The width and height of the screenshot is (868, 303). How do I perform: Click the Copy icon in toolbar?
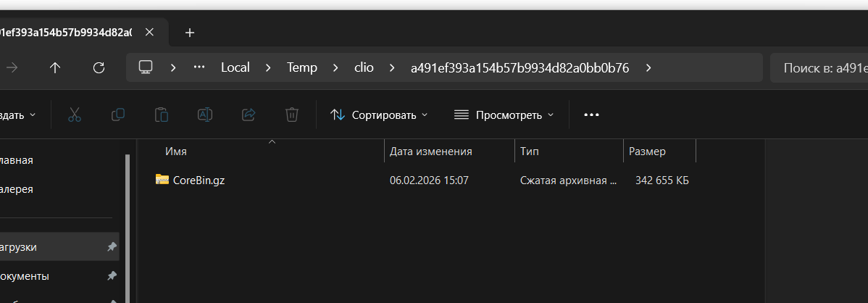pyautogui.click(x=117, y=115)
